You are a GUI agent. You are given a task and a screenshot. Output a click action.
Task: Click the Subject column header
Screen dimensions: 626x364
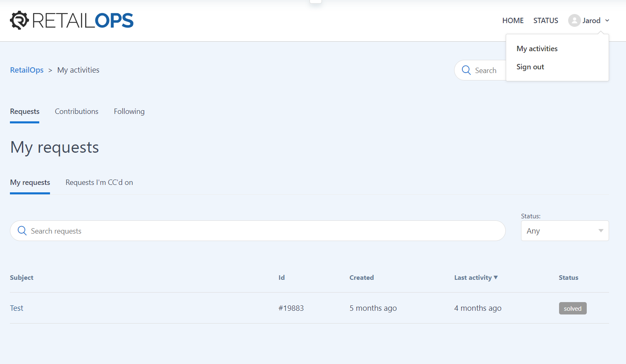(21, 278)
